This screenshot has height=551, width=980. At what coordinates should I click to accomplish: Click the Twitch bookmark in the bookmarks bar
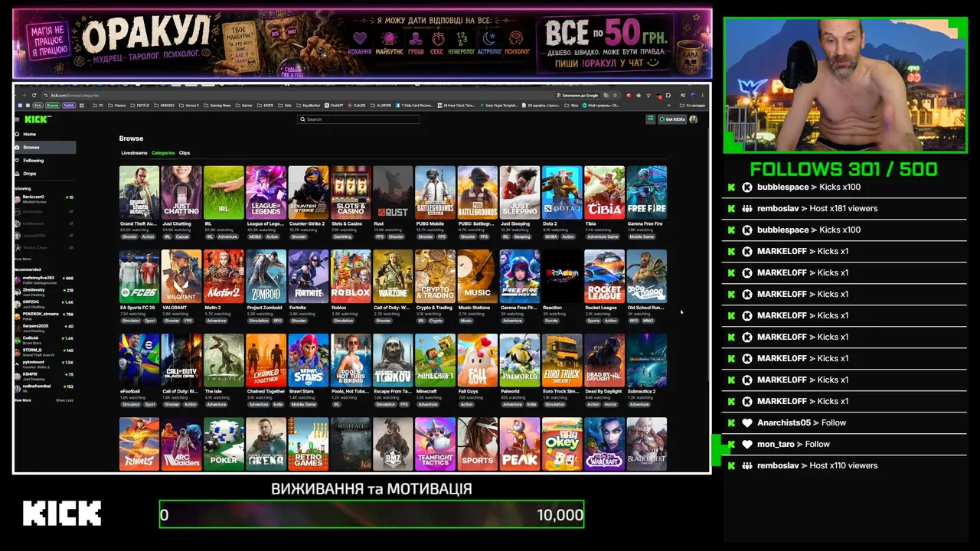69,106
